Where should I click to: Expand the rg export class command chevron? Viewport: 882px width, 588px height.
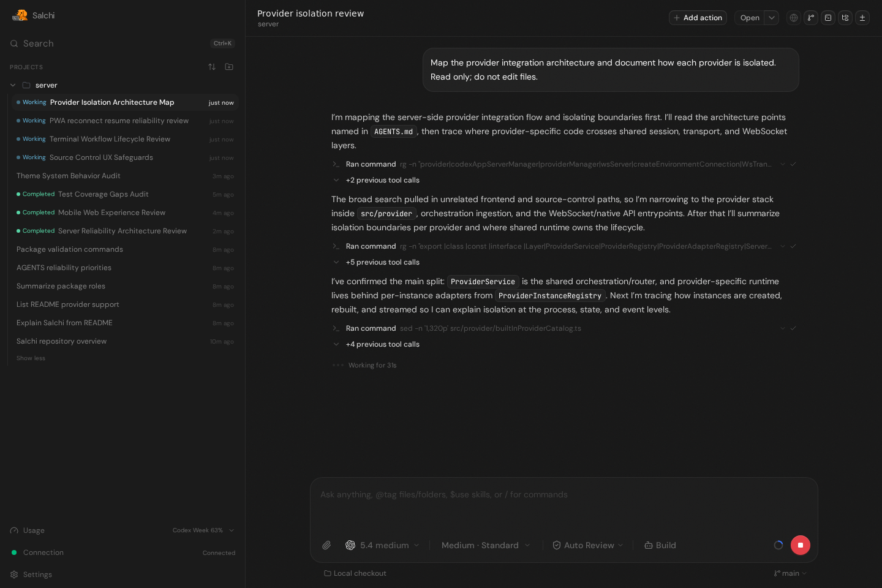pyautogui.click(x=782, y=246)
